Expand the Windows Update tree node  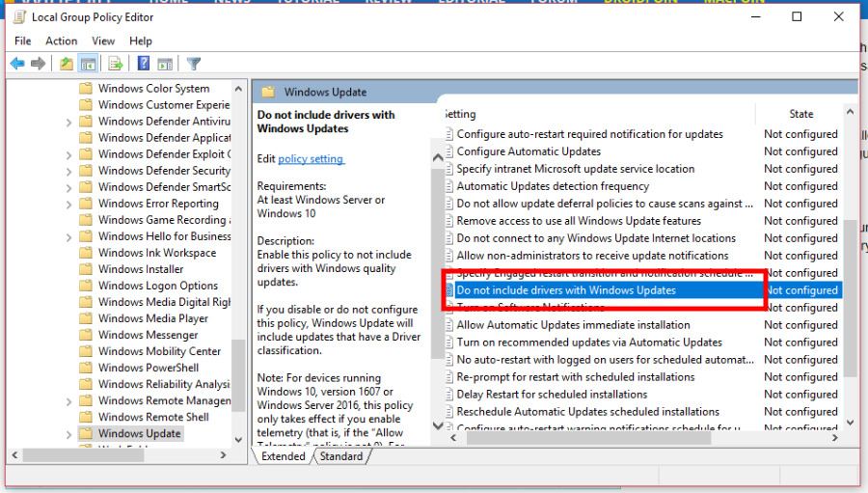click(68, 434)
